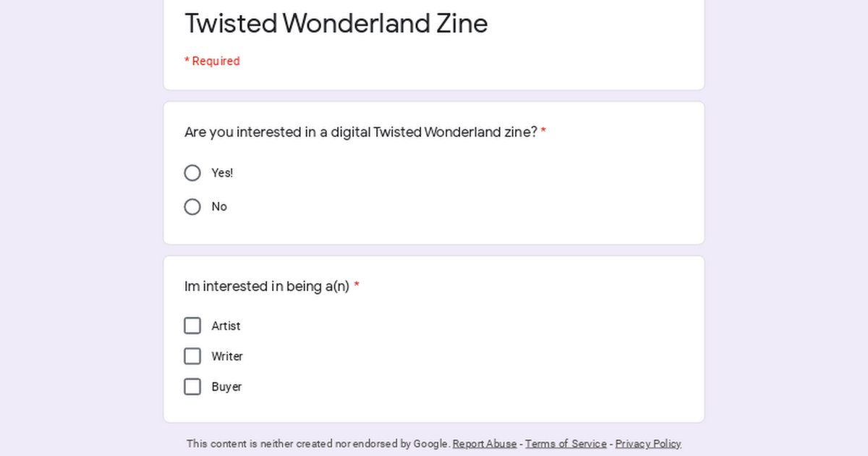
Task: Check the Artist checkbox
Action: [x=192, y=326]
